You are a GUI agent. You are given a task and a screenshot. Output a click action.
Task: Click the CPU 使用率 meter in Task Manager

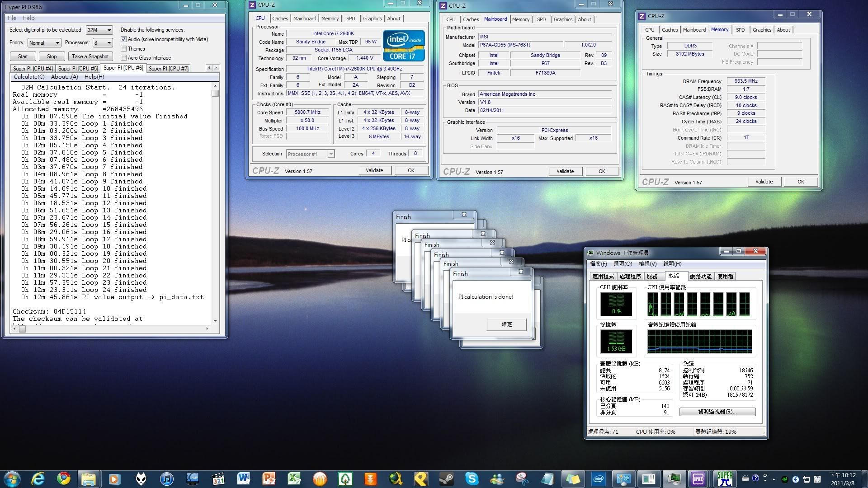click(x=616, y=304)
